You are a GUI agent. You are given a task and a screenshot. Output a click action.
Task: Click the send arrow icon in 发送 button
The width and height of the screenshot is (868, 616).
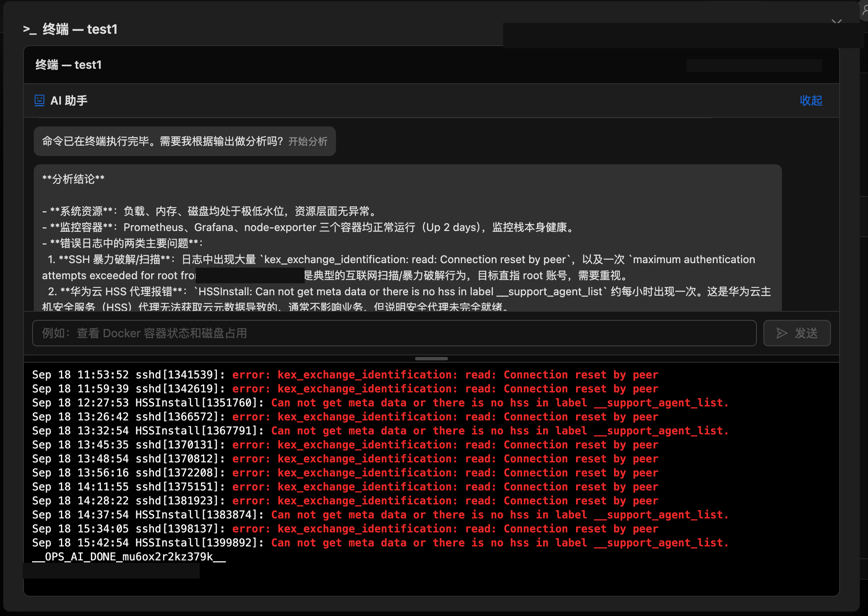click(782, 333)
